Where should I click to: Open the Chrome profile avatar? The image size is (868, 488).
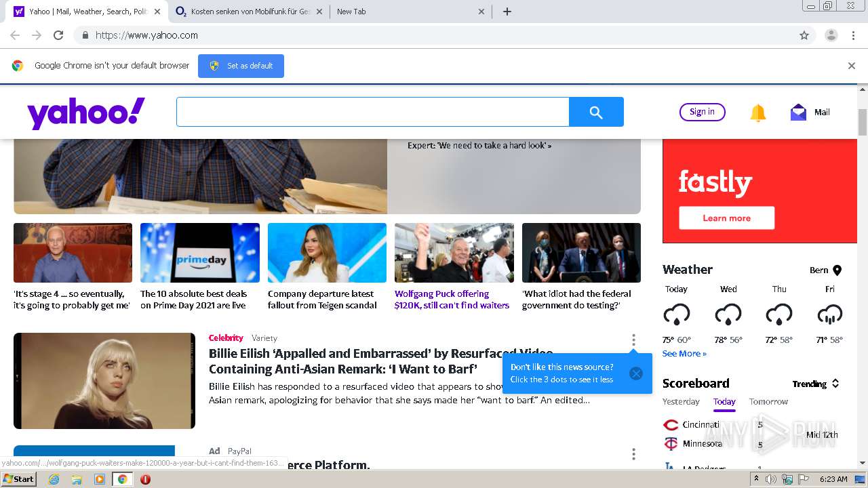click(x=831, y=35)
